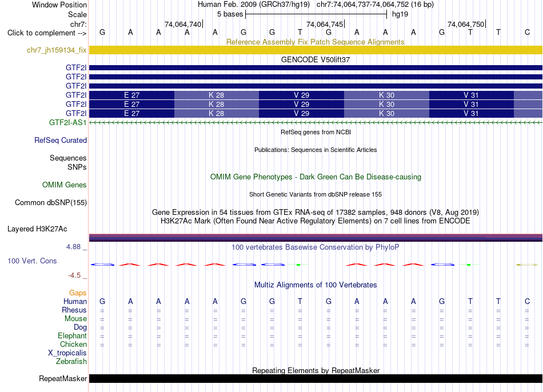Screen dimensions: 543x392
Task: Click the 4.88 PhyloP upper scale value
Action: point(73,246)
